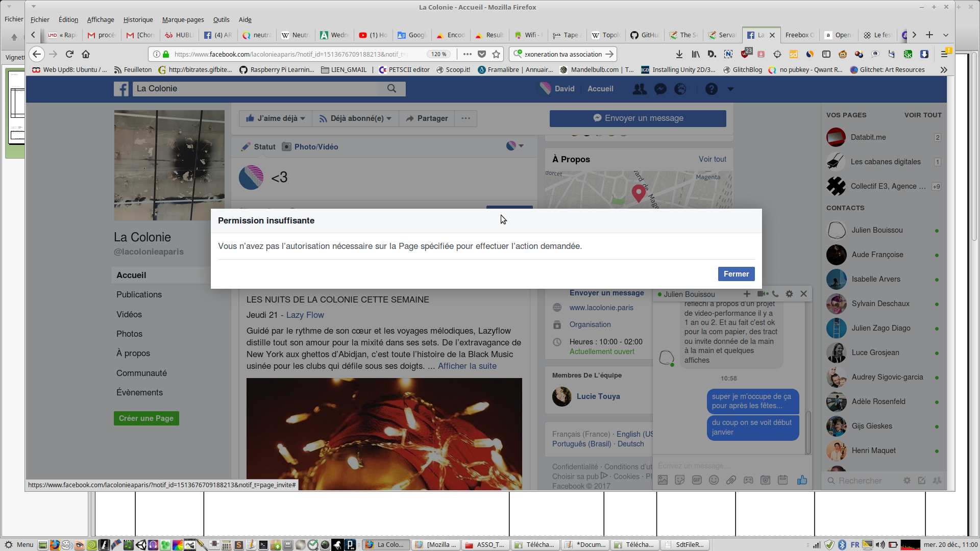980x551 pixels.
Task: Click the Facebook search field La Colonie
Action: click(255, 89)
